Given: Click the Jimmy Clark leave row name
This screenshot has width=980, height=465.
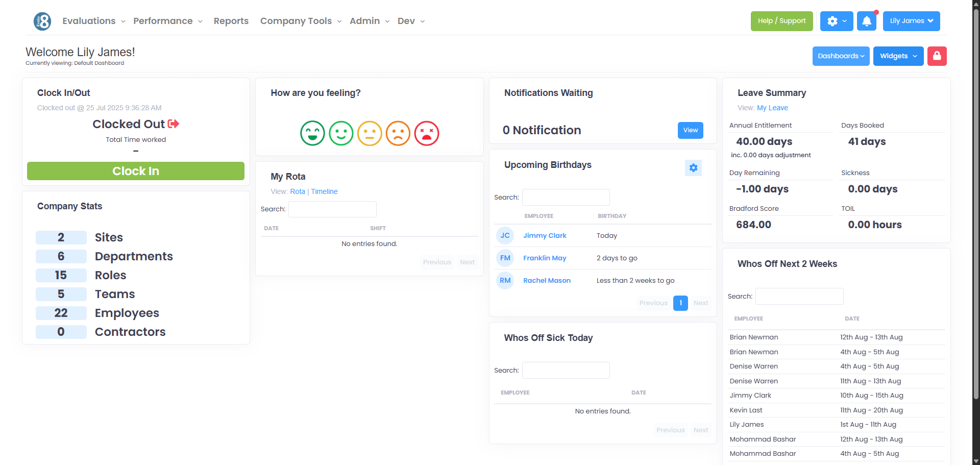Looking at the screenshot, I should [750, 396].
